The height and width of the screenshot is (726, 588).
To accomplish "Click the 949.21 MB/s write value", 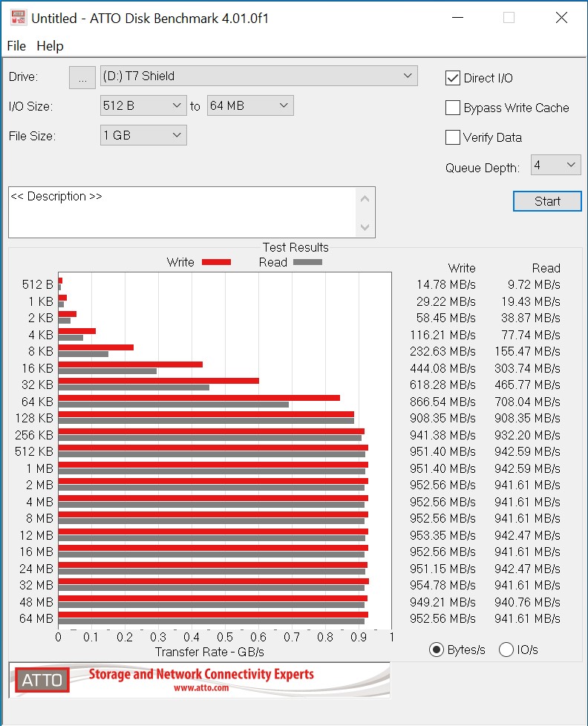I will [x=442, y=602].
